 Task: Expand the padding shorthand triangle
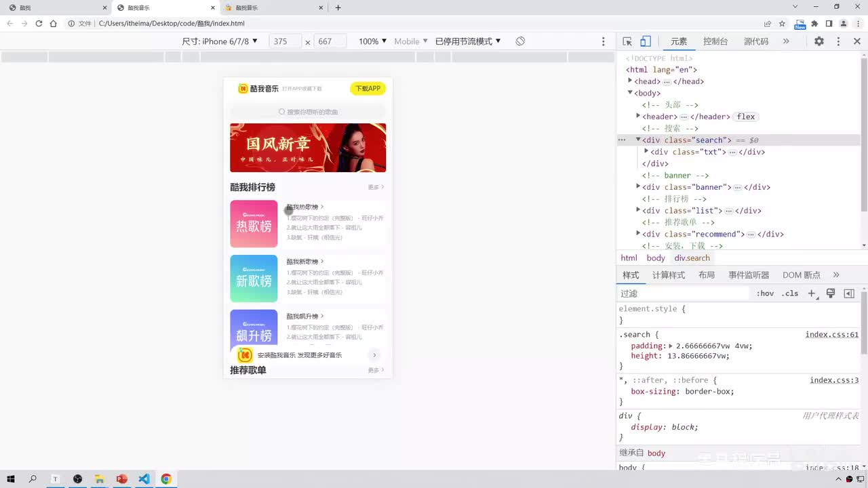coord(671,346)
